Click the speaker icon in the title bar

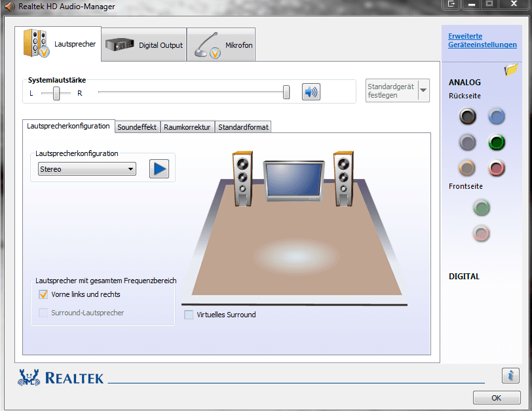[9, 6]
